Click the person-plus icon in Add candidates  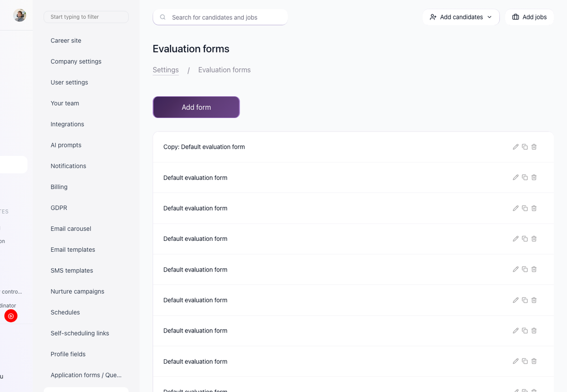[x=433, y=17]
